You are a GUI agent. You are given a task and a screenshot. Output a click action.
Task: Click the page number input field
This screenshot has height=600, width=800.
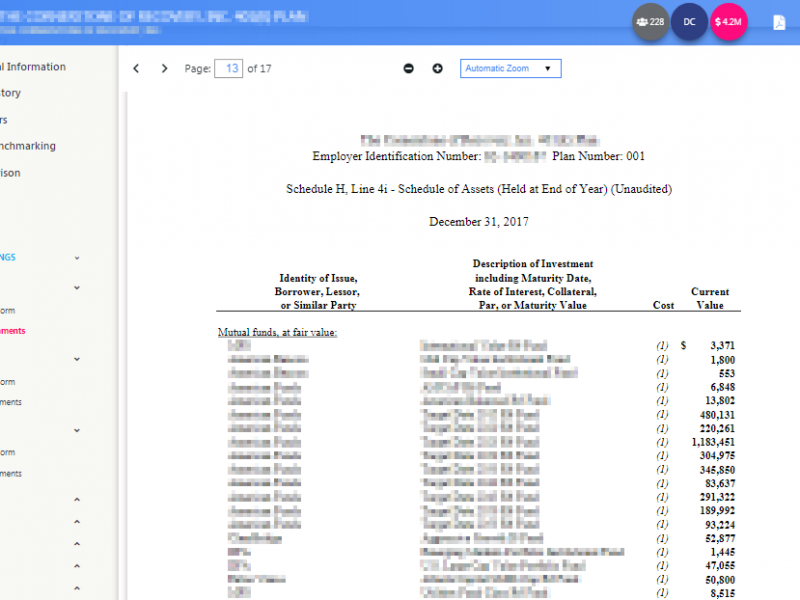point(229,69)
